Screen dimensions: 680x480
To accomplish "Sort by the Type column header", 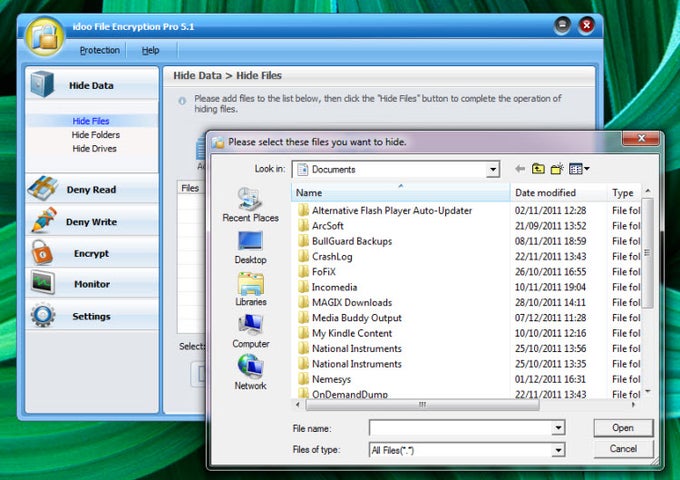I will click(x=624, y=193).
